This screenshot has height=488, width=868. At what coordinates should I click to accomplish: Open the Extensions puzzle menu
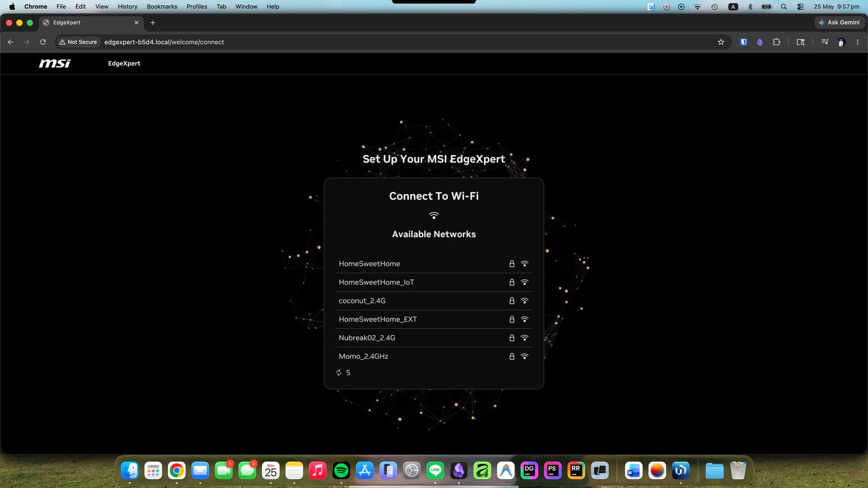776,42
